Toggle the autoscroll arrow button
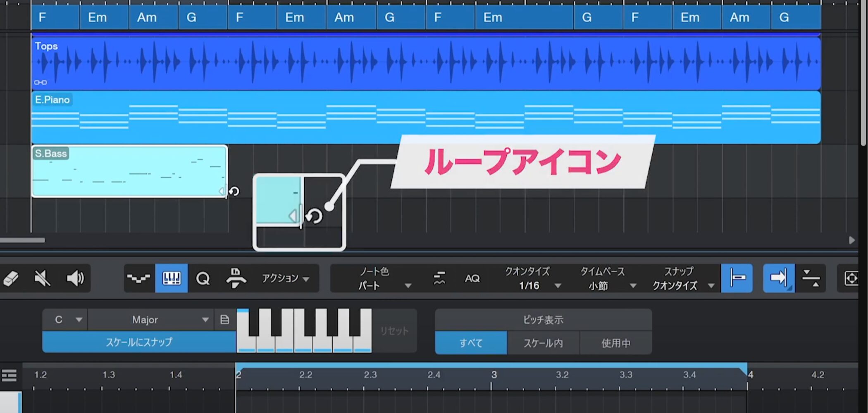The image size is (868, 413). [778, 278]
